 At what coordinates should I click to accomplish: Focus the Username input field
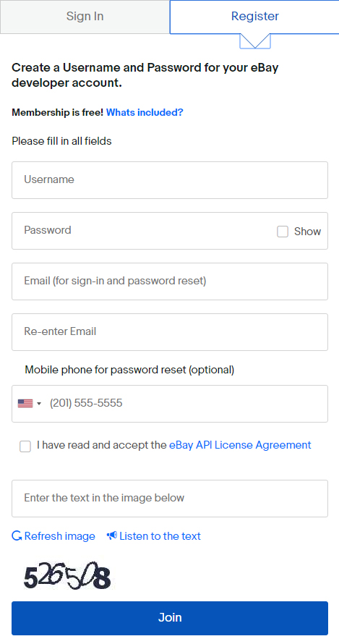pyautogui.click(x=170, y=180)
